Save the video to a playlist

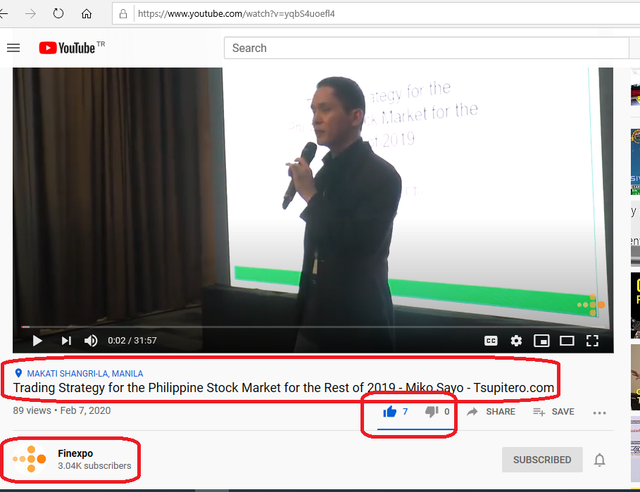pyautogui.click(x=553, y=412)
